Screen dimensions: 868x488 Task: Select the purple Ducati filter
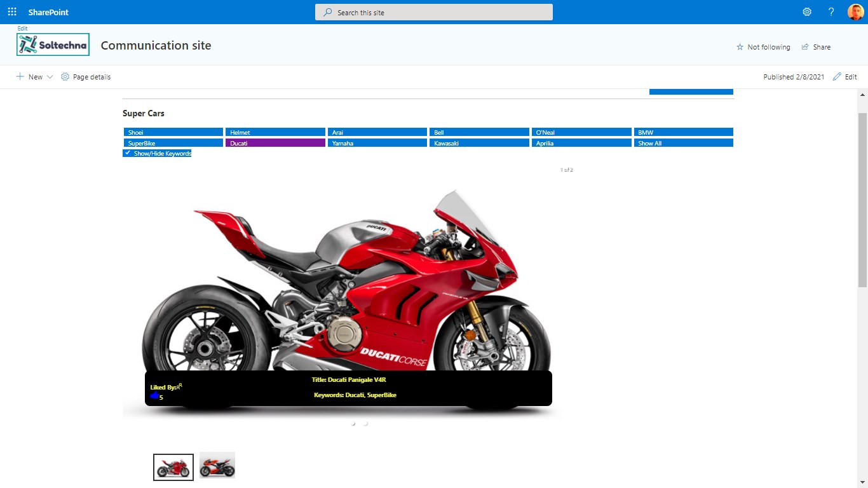click(x=275, y=143)
